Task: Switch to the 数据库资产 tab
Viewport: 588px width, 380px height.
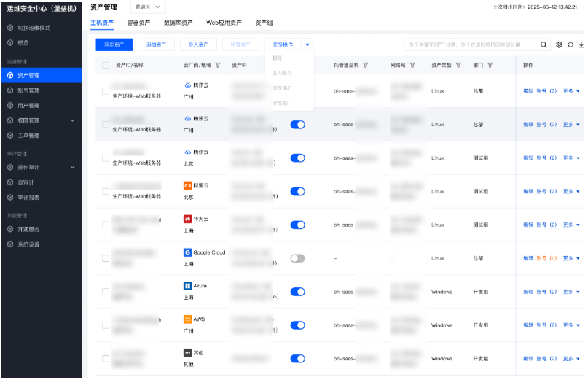Action: pos(179,23)
